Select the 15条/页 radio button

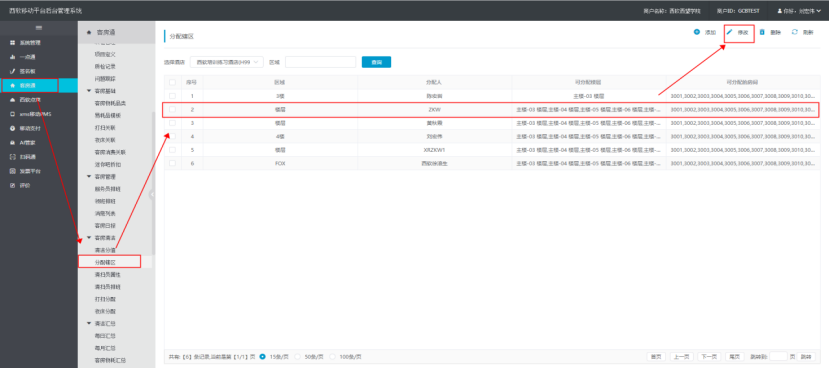[263, 357]
